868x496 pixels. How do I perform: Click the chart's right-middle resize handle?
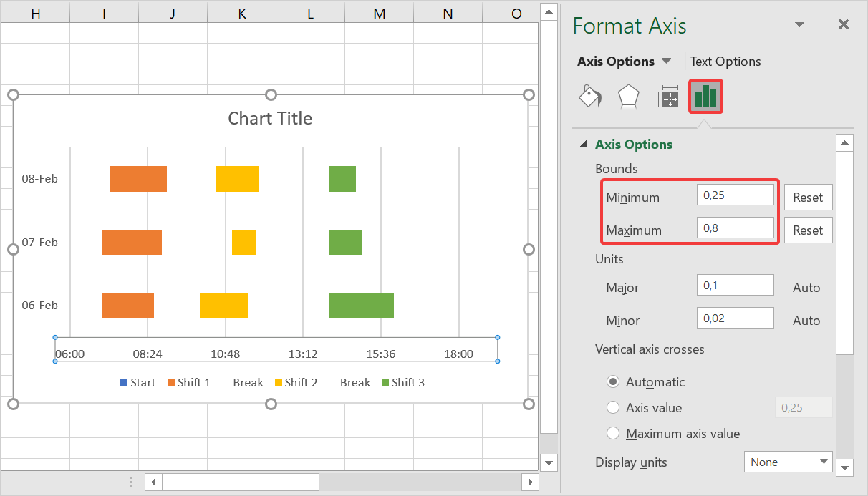click(529, 249)
